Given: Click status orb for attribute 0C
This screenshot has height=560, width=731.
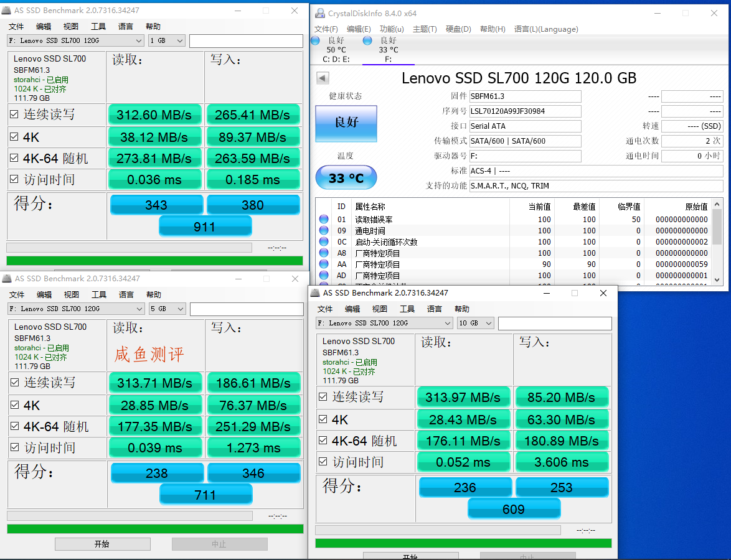Looking at the screenshot, I should coord(324,241).
